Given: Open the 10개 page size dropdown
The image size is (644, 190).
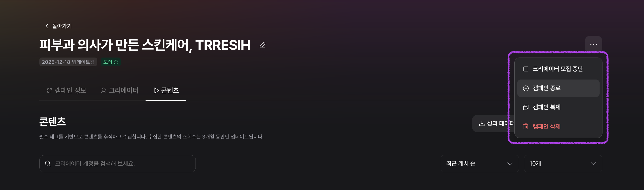Looking at the screenshot, I should click(x=562, y=164).
